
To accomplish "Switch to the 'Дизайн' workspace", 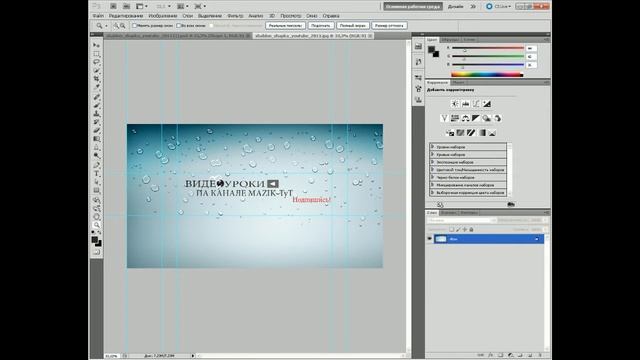I will pyautogui.click(x=456, y=7).
